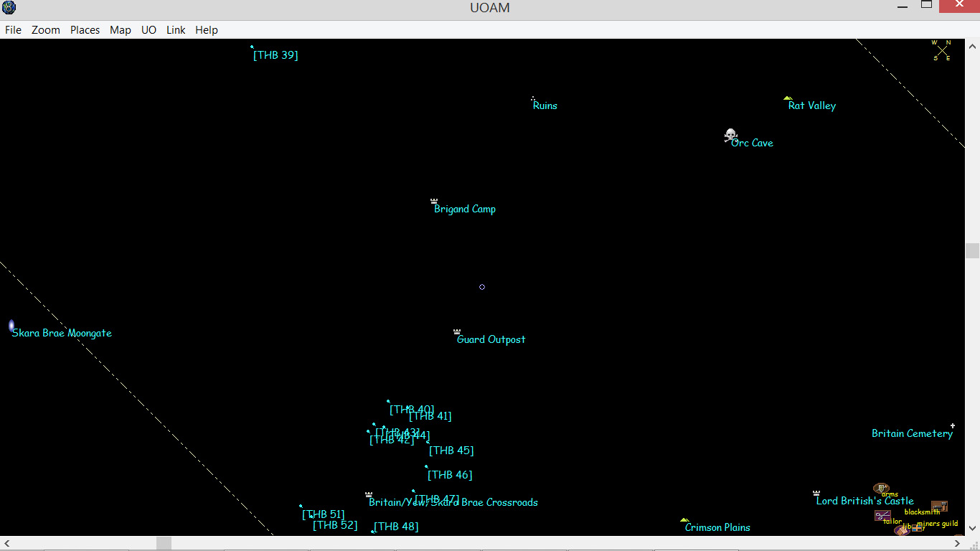Click the Ruins location label

(545, 105)
